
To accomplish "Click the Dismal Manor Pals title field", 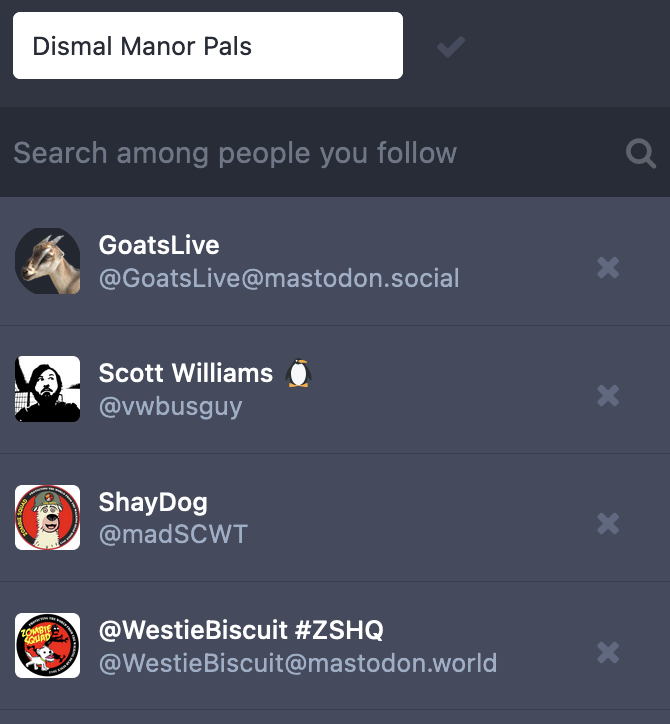I will (x=208, y=46).
